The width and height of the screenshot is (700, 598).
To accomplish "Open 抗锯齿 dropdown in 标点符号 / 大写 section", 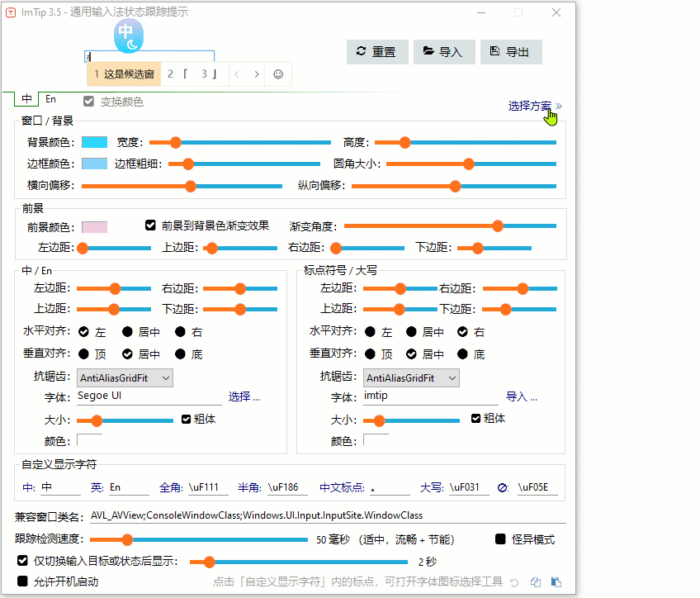I will pos(411,377).
